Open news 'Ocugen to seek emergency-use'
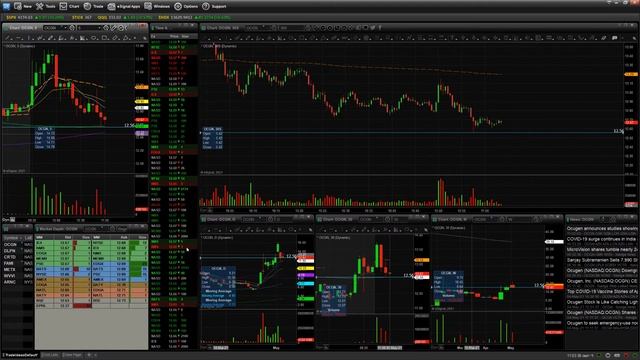 pos(602,323)
